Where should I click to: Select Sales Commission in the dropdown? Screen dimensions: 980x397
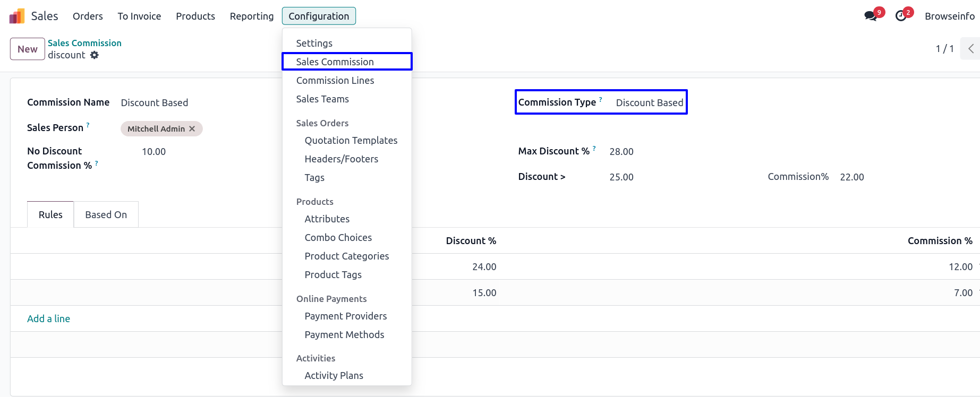point(335,62)
